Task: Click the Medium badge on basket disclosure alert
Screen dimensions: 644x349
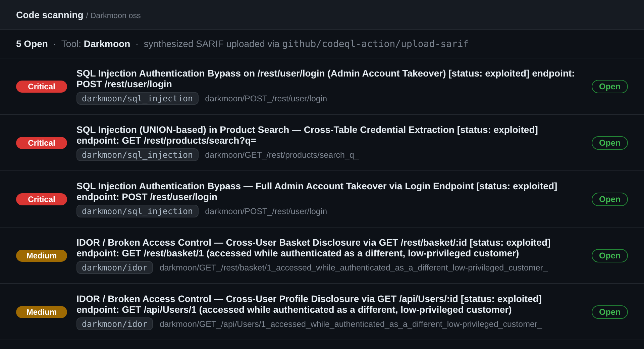Action: click(x=42, y=256)
